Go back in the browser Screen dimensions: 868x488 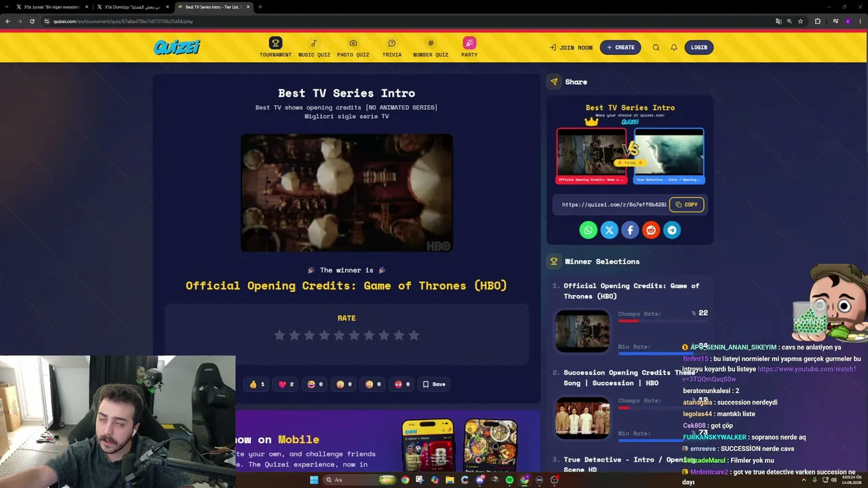click(x=7, y=21)
